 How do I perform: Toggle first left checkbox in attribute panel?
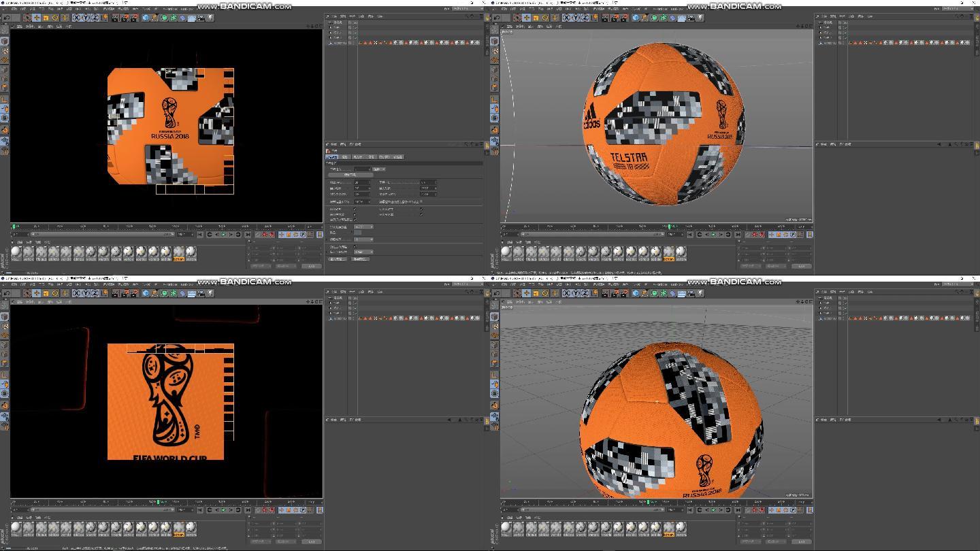coord(355,209)
